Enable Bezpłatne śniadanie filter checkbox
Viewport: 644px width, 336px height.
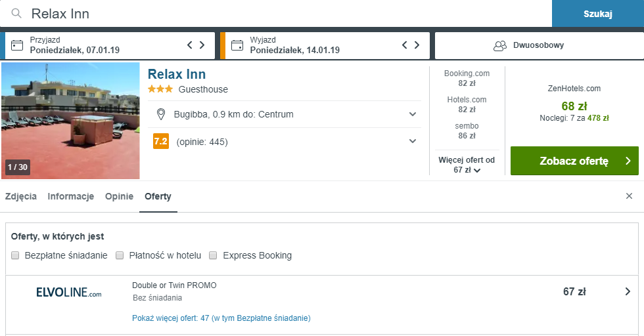coord(15,255)
